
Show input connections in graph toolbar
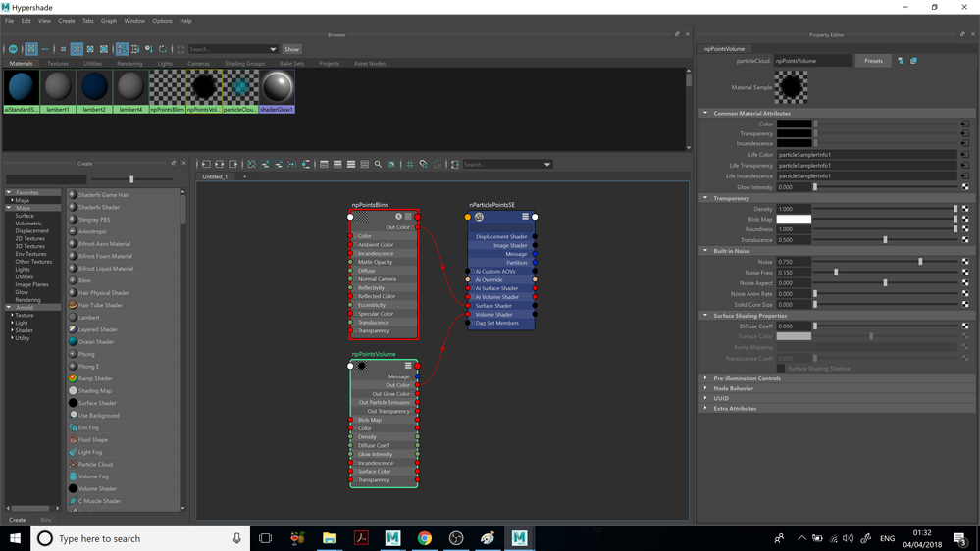[206, 165]
